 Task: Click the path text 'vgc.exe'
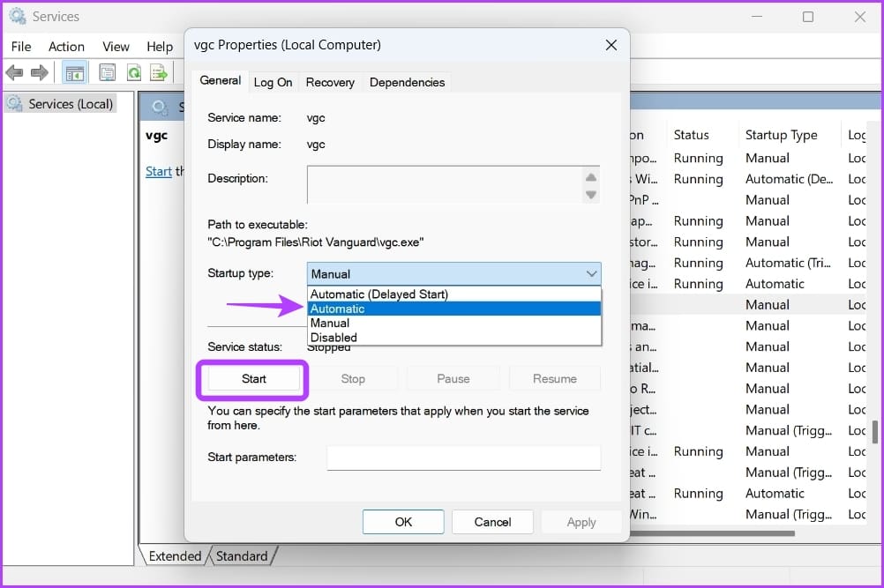pos(399,242)
